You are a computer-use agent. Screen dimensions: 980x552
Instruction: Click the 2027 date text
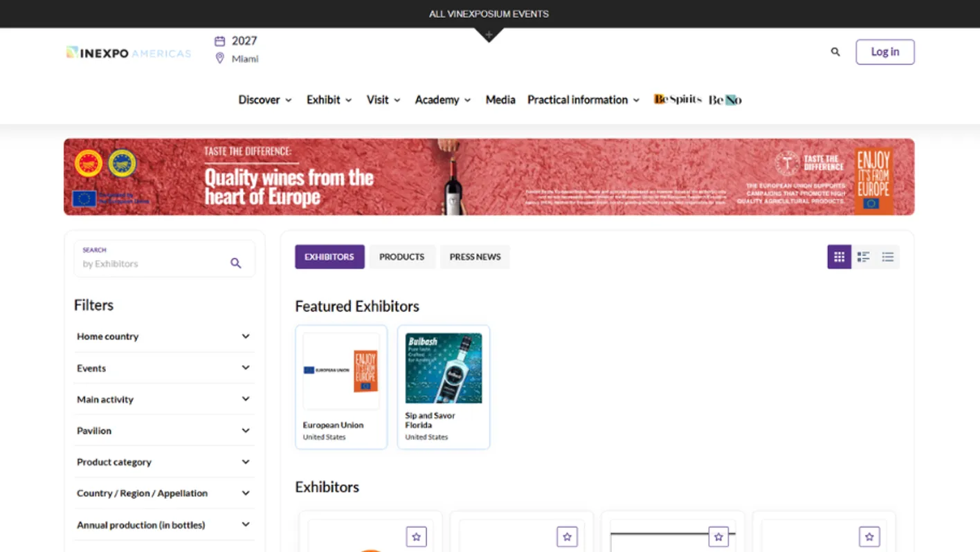[244, 41]
